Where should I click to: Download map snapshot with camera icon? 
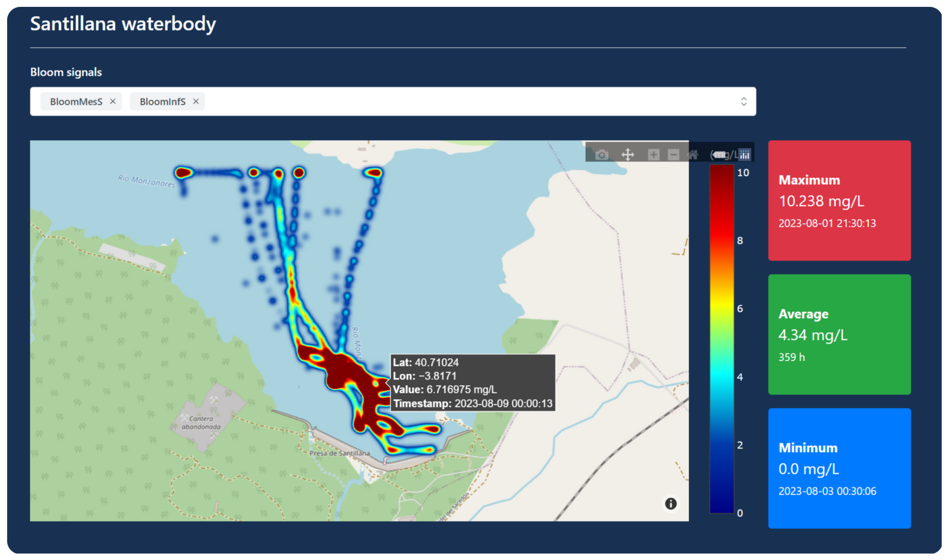(602, 155)
